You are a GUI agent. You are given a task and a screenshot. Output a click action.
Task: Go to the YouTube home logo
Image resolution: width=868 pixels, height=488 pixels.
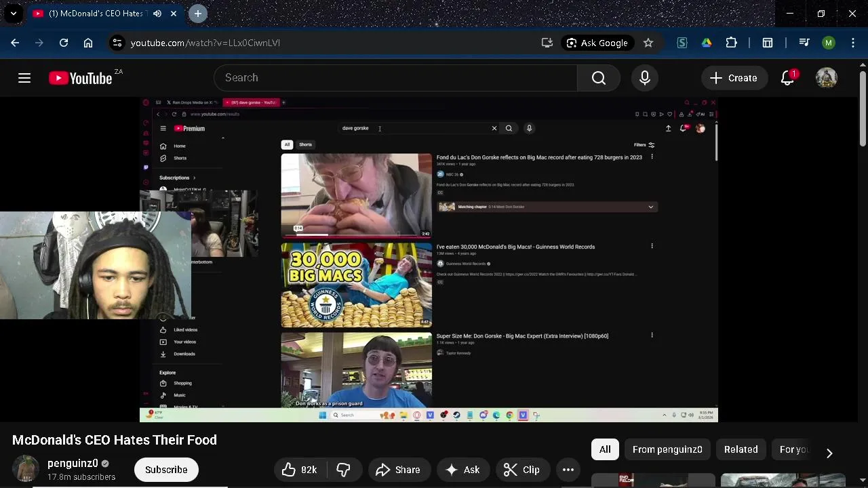pos(81,78)
